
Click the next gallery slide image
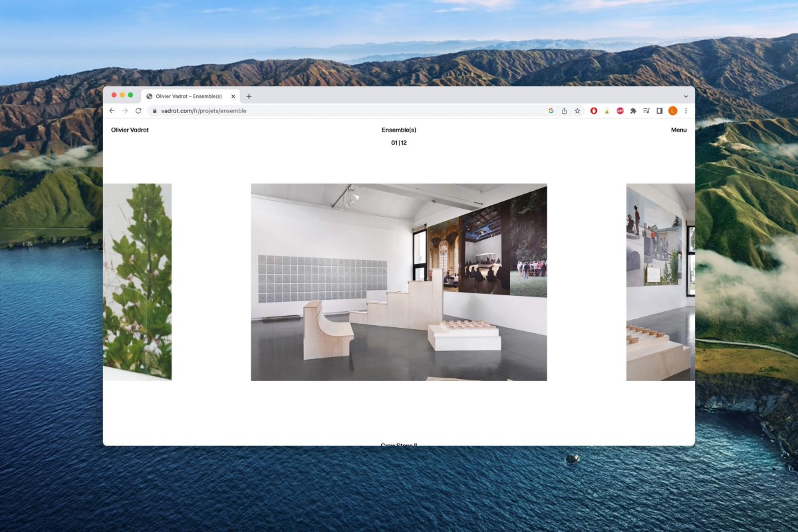[x=660, y=283]
